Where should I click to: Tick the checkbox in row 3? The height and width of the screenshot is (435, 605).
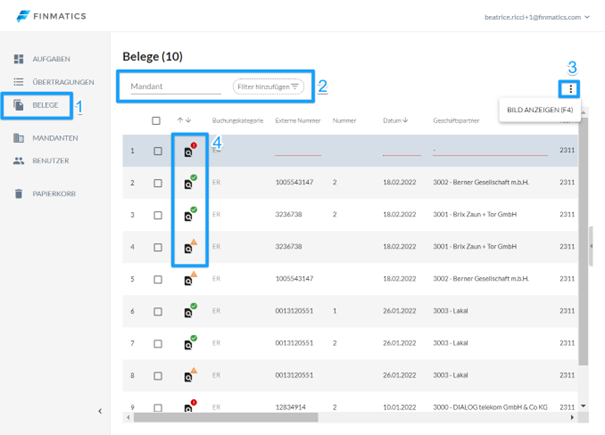coord(158,215)
